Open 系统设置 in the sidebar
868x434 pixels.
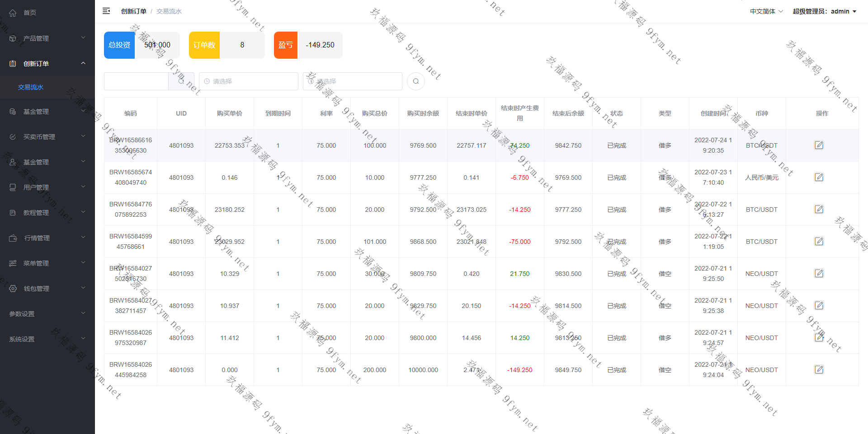[x=22, y=339]
